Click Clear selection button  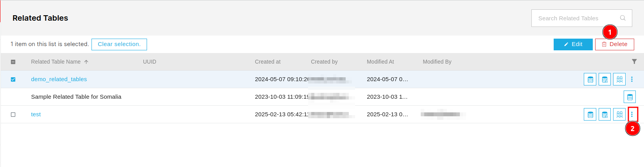click(x=119, y=44)
